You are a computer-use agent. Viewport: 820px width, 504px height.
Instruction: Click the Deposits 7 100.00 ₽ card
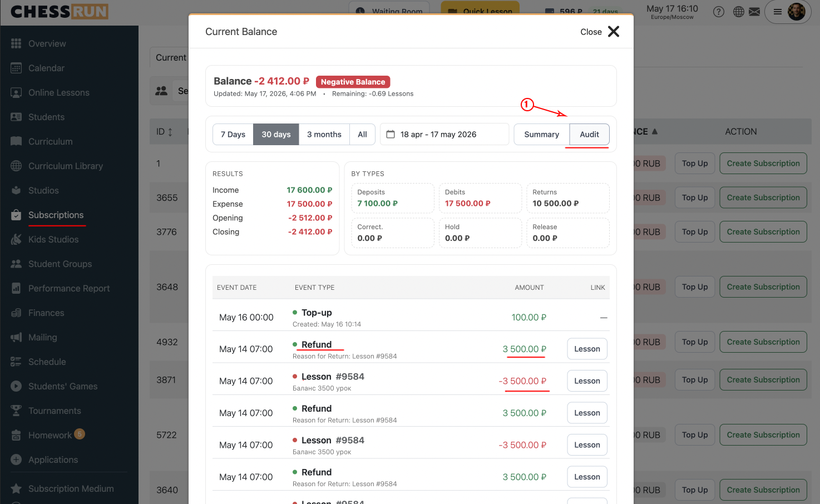393,198
